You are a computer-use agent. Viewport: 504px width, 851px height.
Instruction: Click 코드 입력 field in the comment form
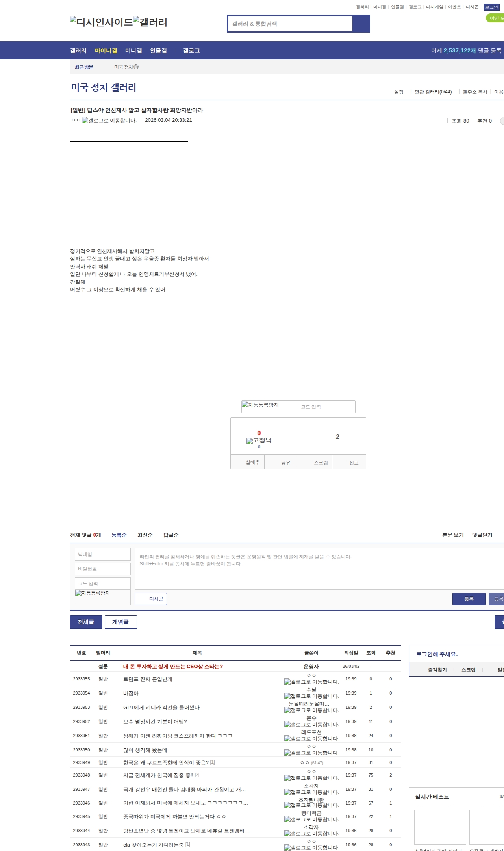(x=103, y=583)
